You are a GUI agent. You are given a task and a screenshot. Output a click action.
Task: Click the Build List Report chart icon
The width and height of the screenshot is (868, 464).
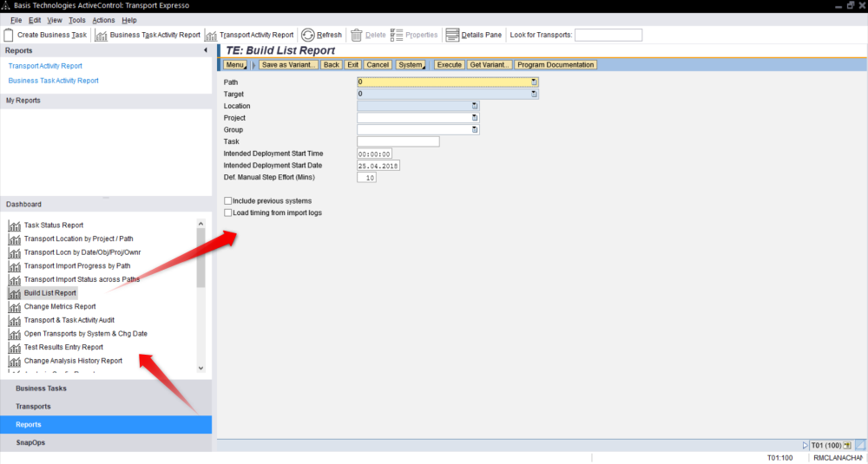click(15, 294)
